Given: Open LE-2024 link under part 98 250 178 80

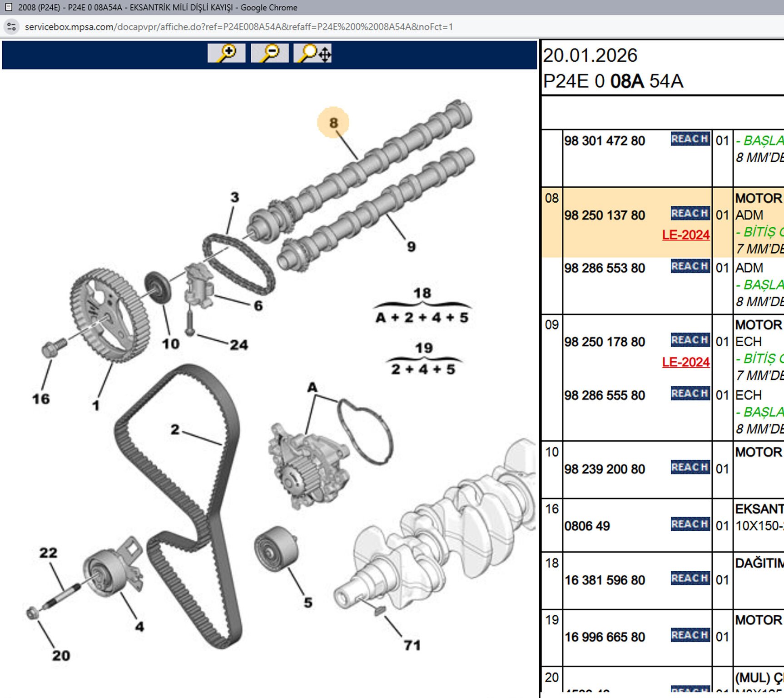Looking at the screenshot, I should pos(685,362).
